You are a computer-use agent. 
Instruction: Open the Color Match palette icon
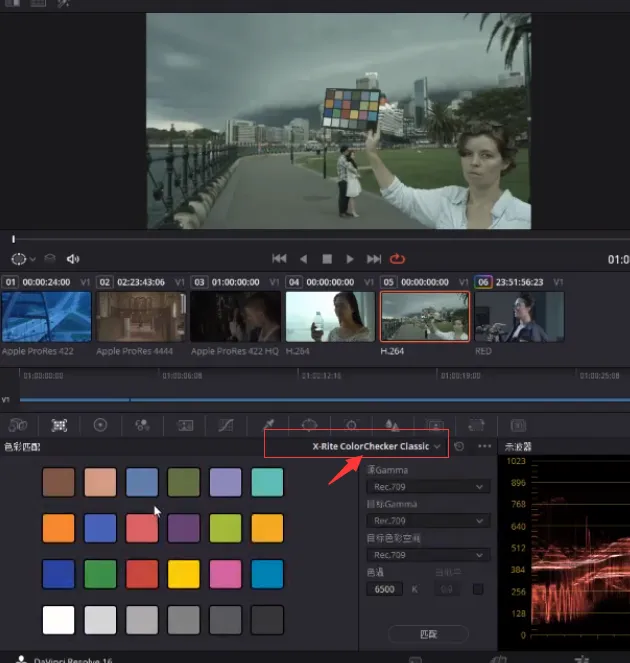tap(59, 425)
